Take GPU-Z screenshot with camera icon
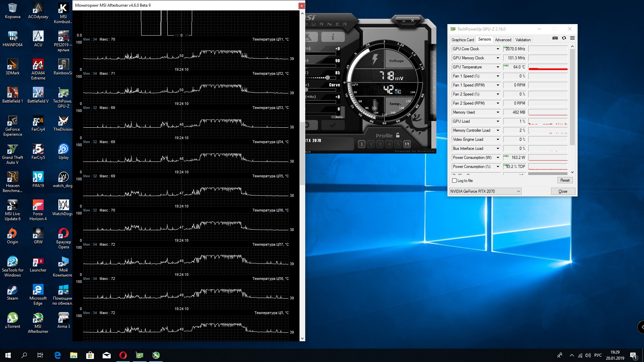 [x=555, y=38]
